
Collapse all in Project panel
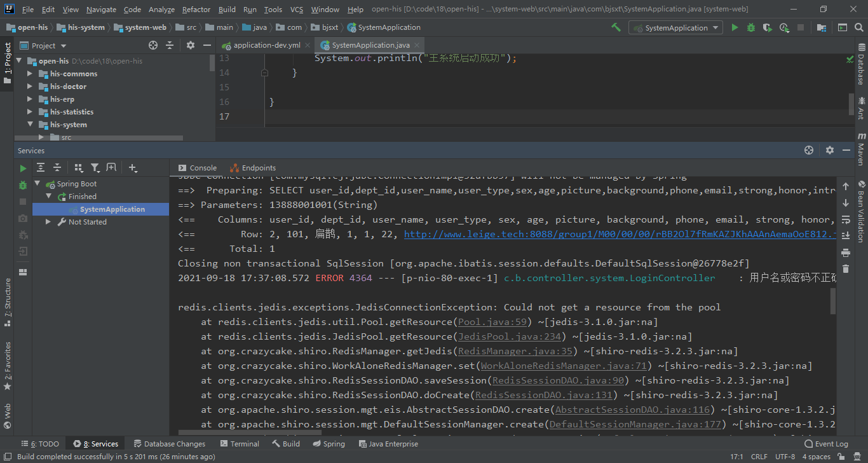pos(170,45)
